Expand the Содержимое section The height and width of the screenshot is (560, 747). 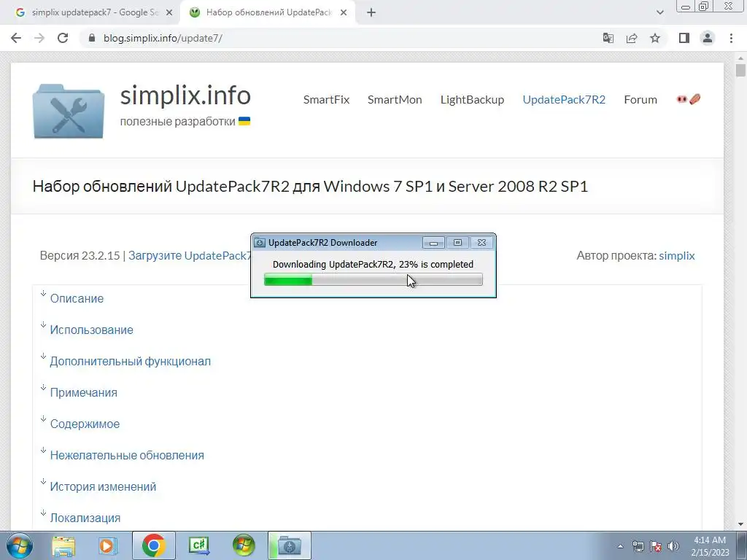85,424
